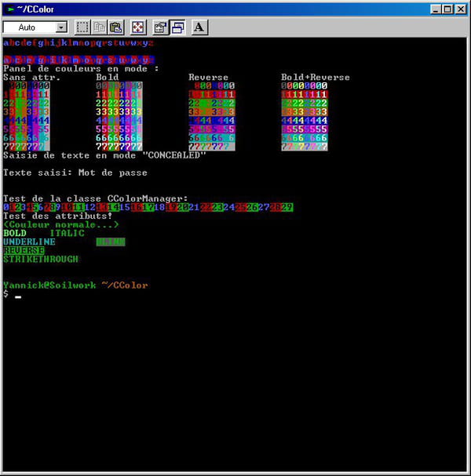Image resolution: width=471 pixels, height=476 pixels.
Task: Click the green "(Couleur normale...)" text
Action: click(61, 224)
